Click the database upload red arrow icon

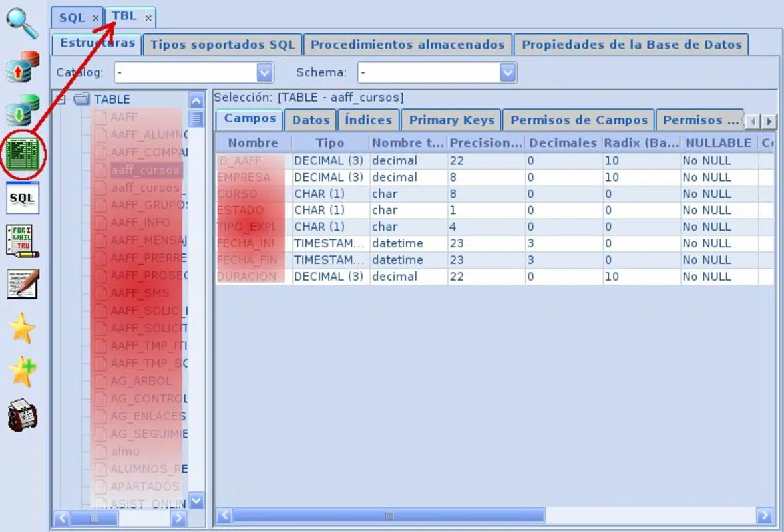tap(23, 66)
